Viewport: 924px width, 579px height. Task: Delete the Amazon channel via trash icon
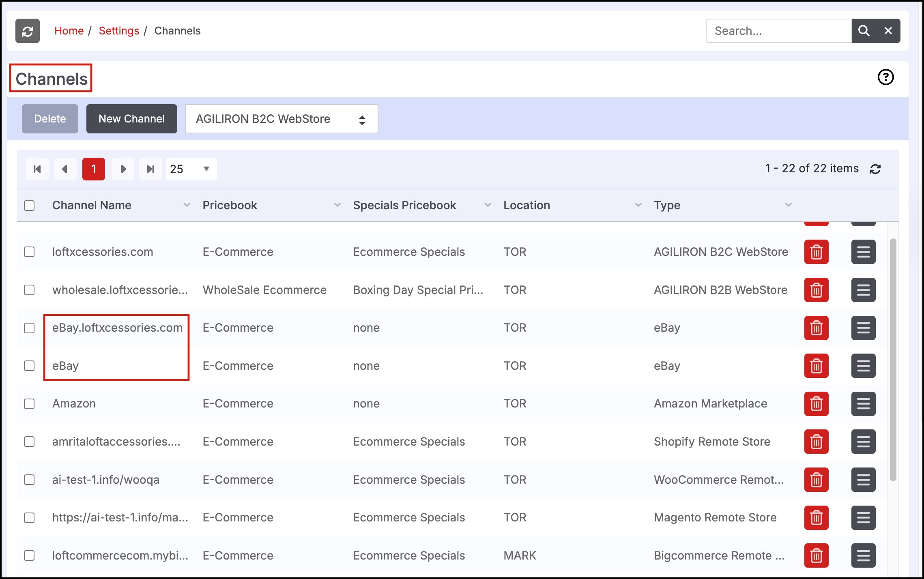click(816, 404)
